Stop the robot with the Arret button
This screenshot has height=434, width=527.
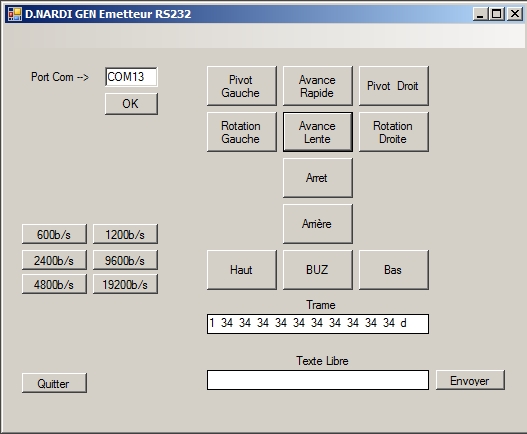[318, 178]
